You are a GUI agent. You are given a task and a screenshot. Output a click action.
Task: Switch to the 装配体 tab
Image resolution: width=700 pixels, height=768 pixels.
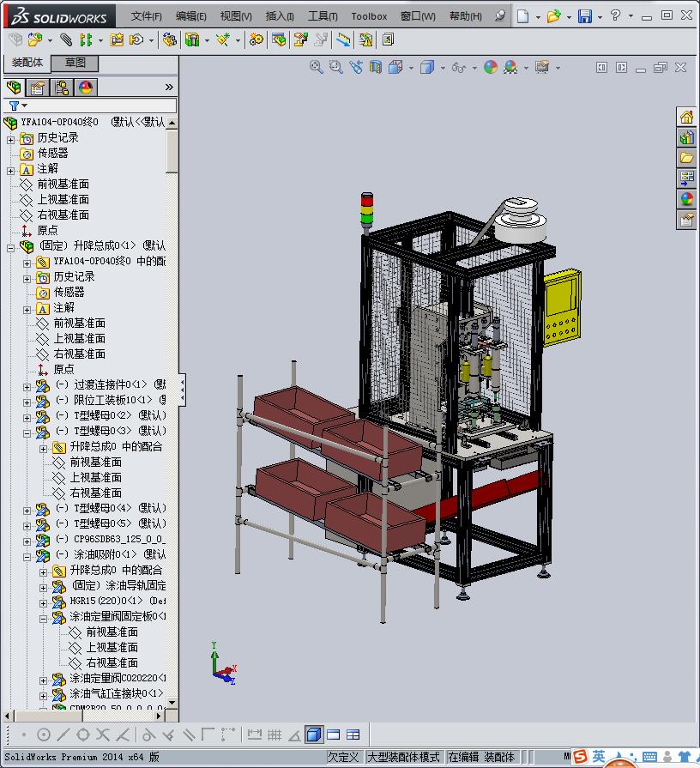(x=27, y=63)
